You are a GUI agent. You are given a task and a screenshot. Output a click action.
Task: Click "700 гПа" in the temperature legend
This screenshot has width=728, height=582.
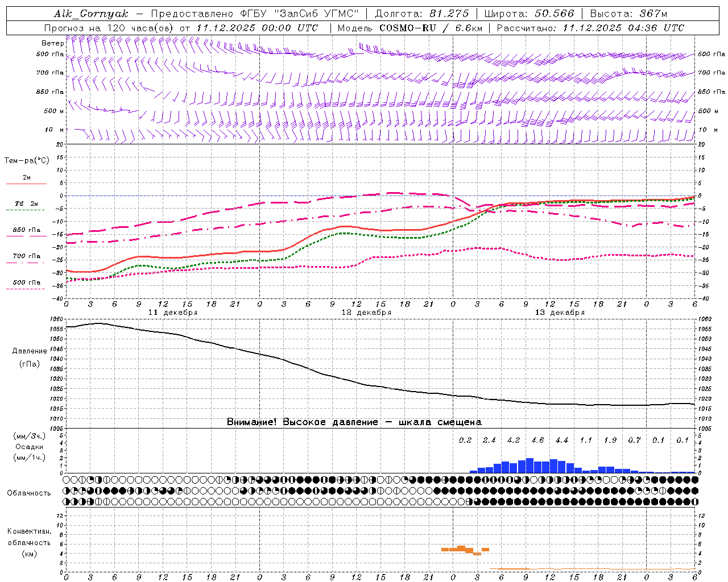pyautogui.click(x=27, y=256)
